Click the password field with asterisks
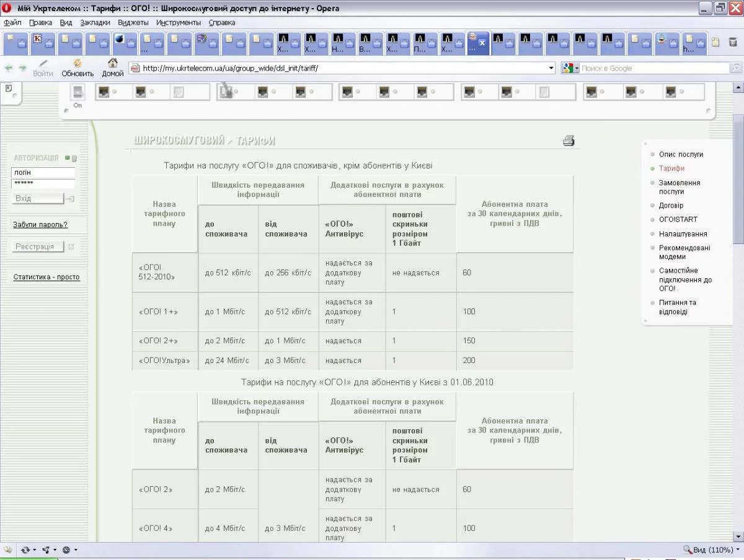The image size is (744, 560). pos(43,184)
